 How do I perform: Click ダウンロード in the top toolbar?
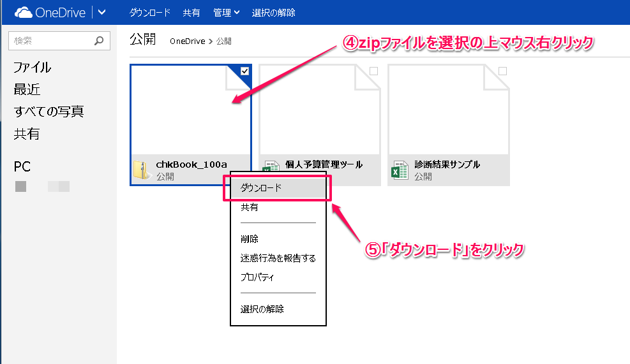[149, 12]
